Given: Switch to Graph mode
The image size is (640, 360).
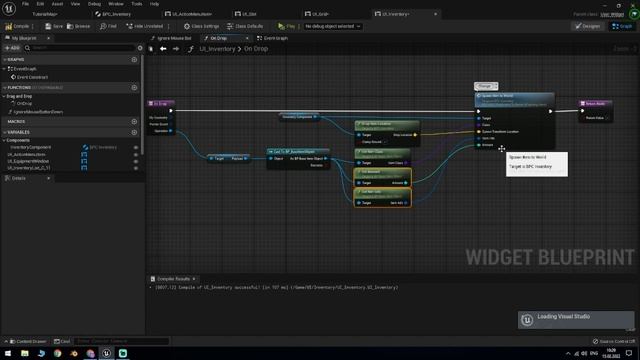Looking at the screenshot, I should (x=622, y=26).
